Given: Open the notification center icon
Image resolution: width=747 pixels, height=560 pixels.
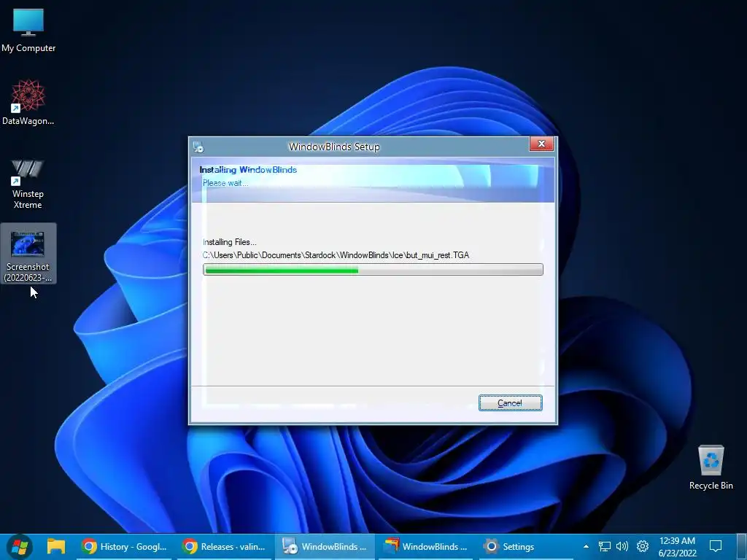Looking at the screenshot, I should point(716,546).
